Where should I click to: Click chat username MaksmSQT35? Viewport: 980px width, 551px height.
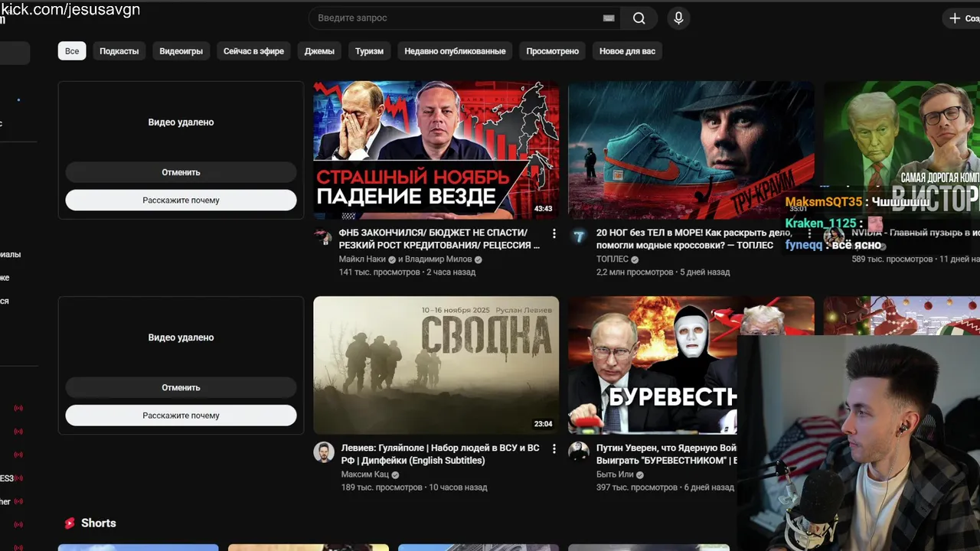tap(824, 202)
